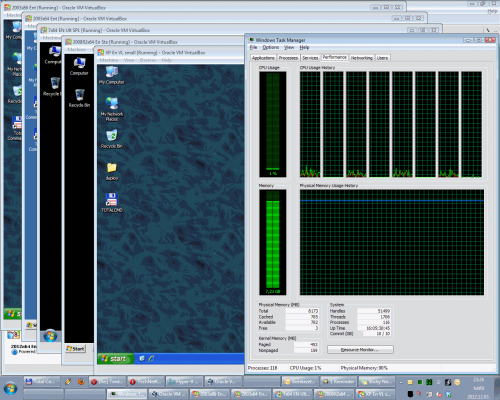The width and height of the screenshot is (500, 400).
Task: Click the Handles value 51499
Action: point(384,311)
